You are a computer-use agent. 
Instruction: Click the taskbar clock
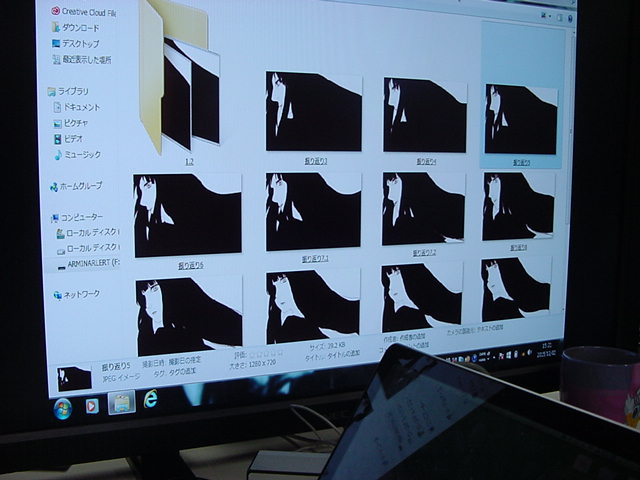547,350
